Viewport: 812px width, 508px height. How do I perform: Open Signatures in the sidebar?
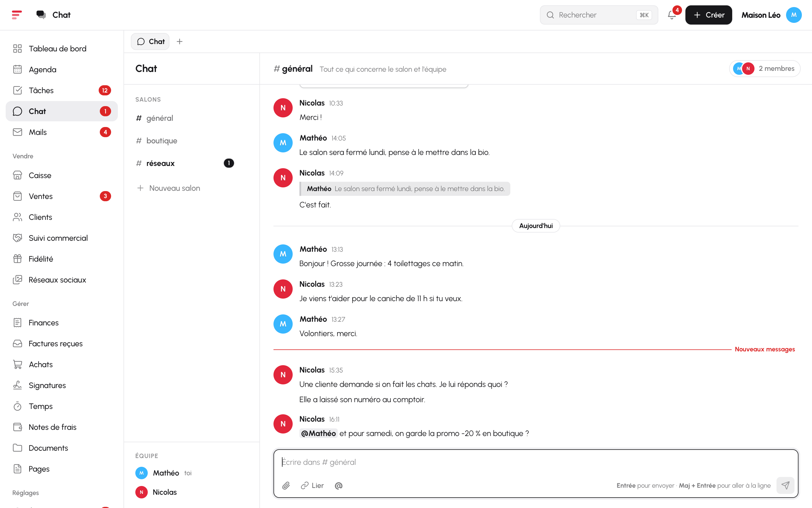[62, 385]
